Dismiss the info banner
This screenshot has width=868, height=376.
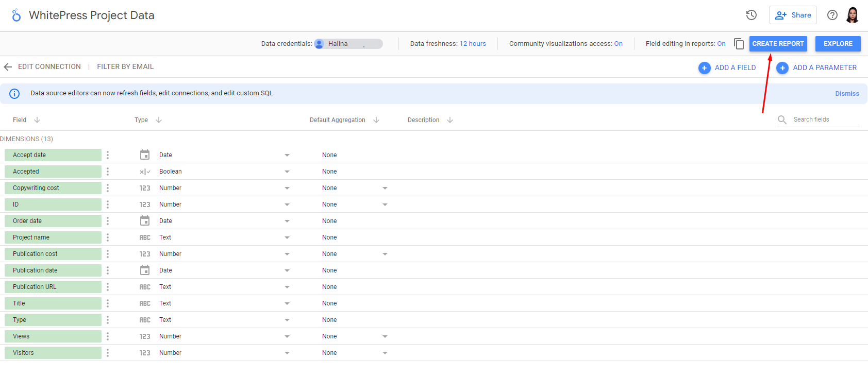(x=847, y=94)
